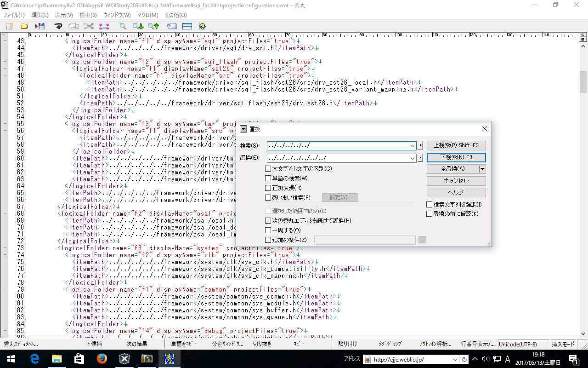Image resolution: width=588 pixels, height=368 pixels.
Task: Open the 検索(S) history dropdown
Action: pyautogui.click(x=412, y=146)
